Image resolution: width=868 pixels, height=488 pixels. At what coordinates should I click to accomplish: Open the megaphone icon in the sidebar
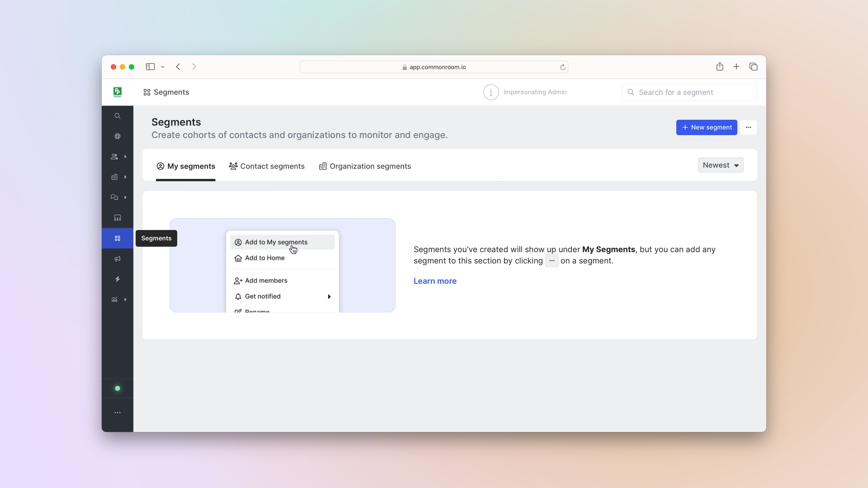pos(117,258)
